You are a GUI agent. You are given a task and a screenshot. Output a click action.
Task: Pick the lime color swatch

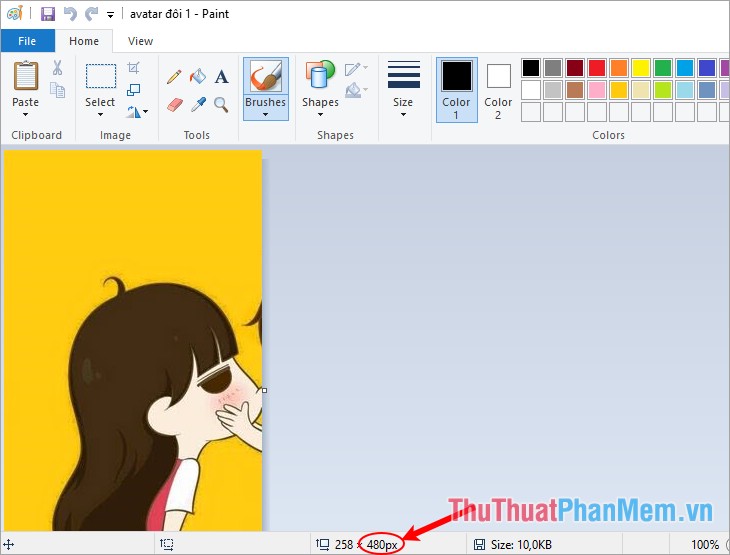coord(662,90)
